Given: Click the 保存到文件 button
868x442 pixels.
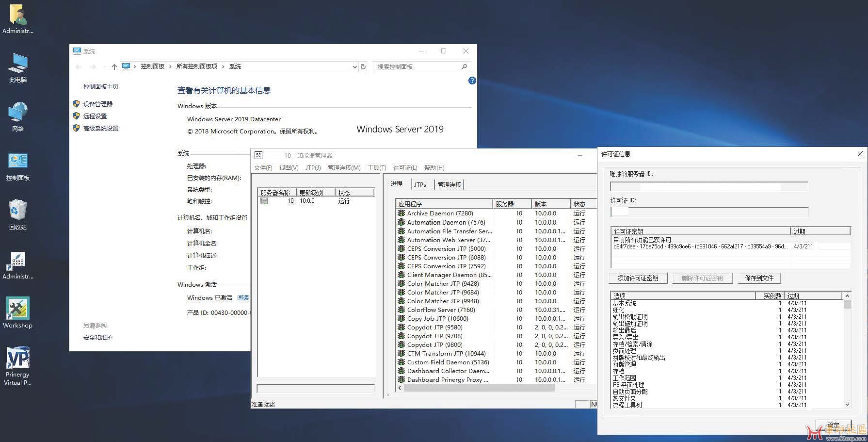Looking at the screenshot, I should (x=759, y=278).
